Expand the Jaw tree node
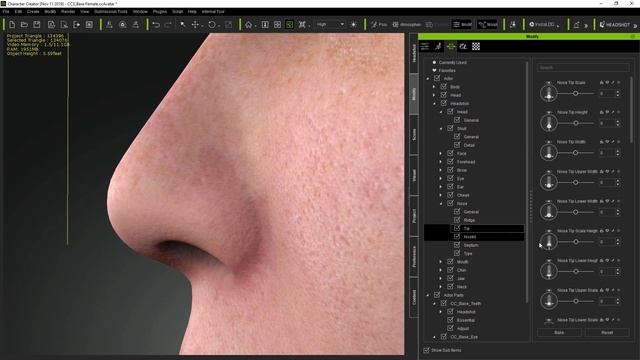Screen dimensions: 640x360 [440, 278]
